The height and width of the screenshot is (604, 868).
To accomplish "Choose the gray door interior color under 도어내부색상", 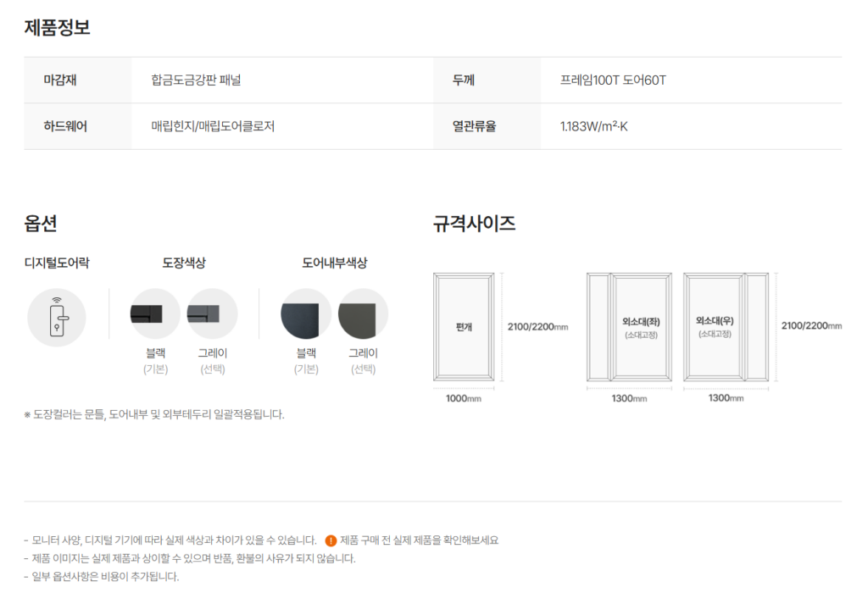I will pyautogui.click(x=363, y=313).
